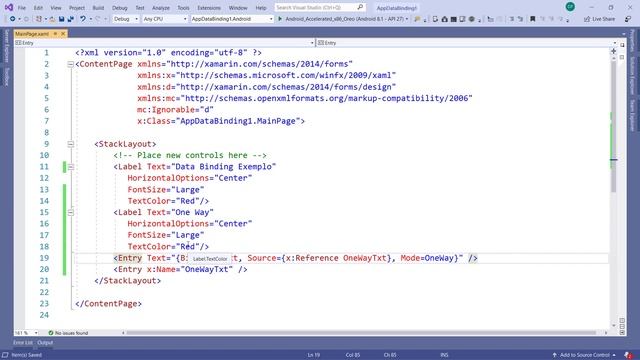640x360 pixels.
Task: Click the New Project toolbar icon
Action: pos(39,19)
